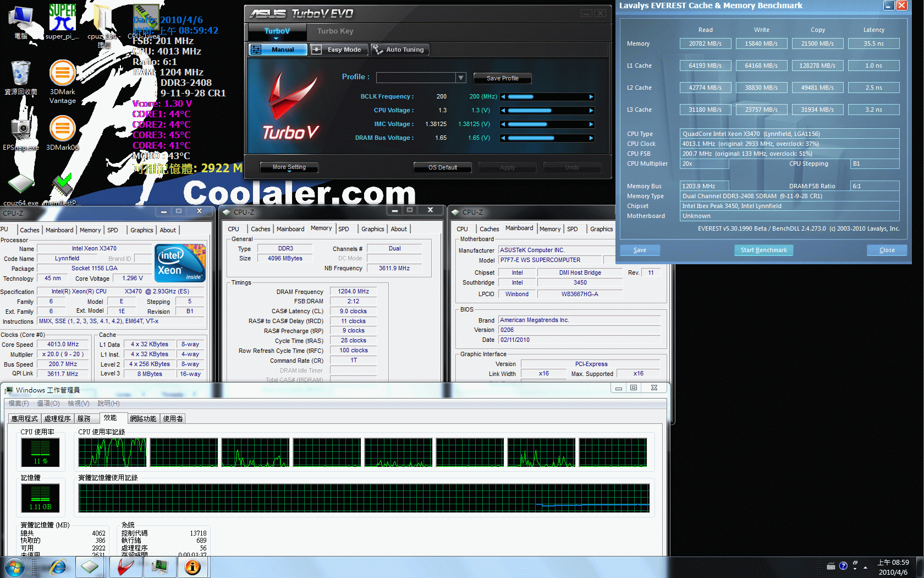924x578 pixels.
Task: Switch to TurboV EVO red taskbar icon
Action: click(125, 567)
